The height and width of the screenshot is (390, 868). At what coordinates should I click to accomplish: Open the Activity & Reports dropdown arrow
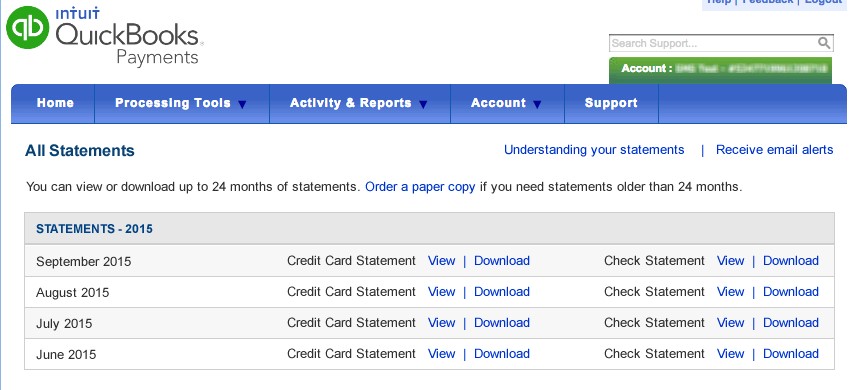423,104
